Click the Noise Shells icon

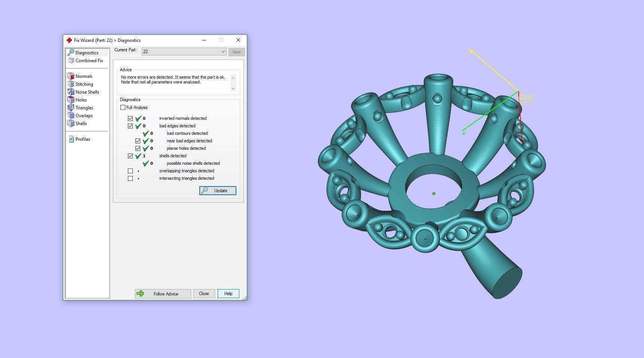click(71, 92)
